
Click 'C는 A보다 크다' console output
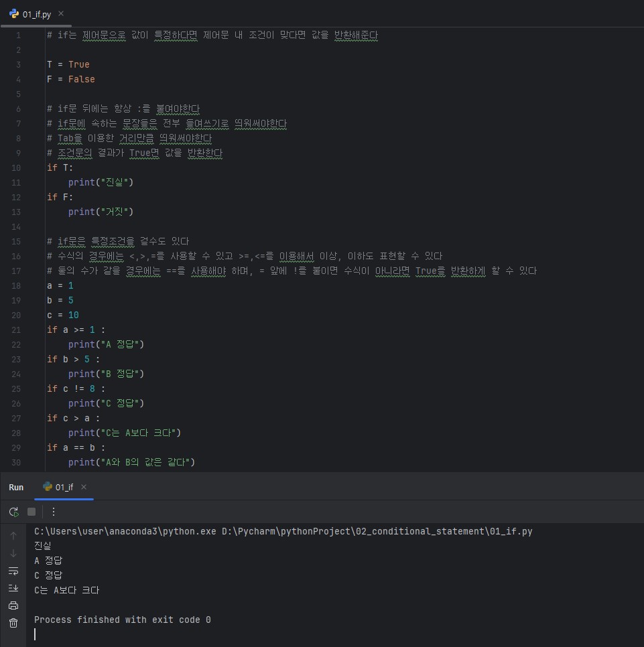67,590
